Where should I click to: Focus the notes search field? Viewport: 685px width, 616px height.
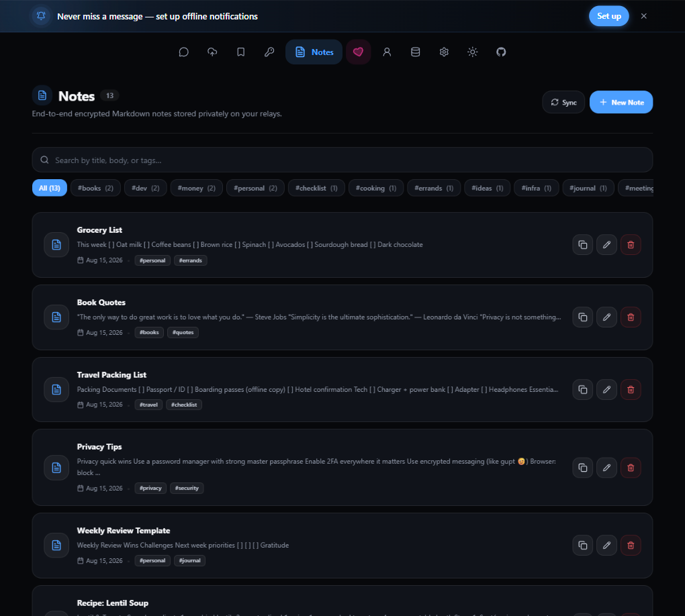tap(342, 160)
